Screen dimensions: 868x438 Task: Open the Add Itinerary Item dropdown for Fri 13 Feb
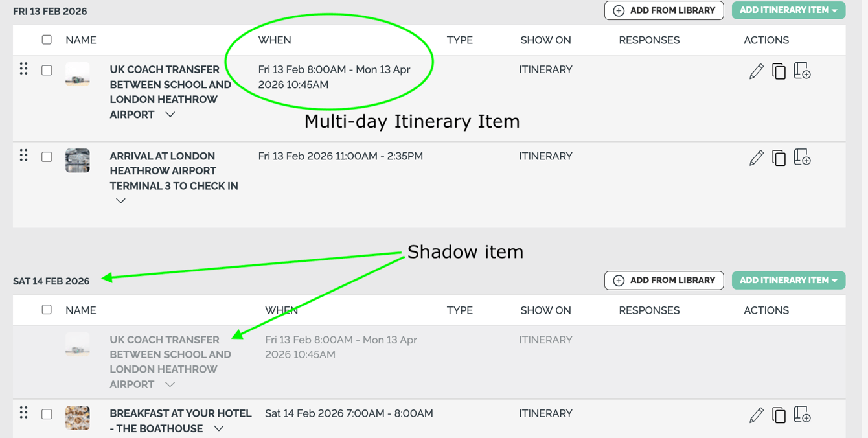coord(788,10)
